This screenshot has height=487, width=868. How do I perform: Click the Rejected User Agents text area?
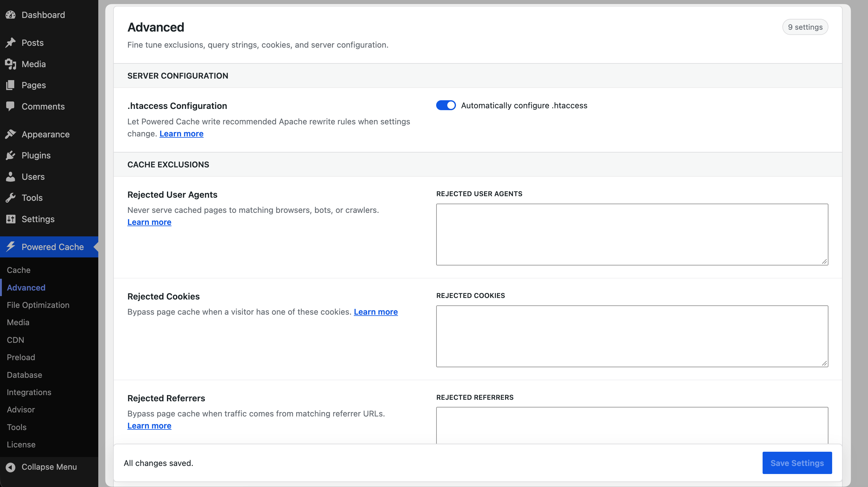632,234
